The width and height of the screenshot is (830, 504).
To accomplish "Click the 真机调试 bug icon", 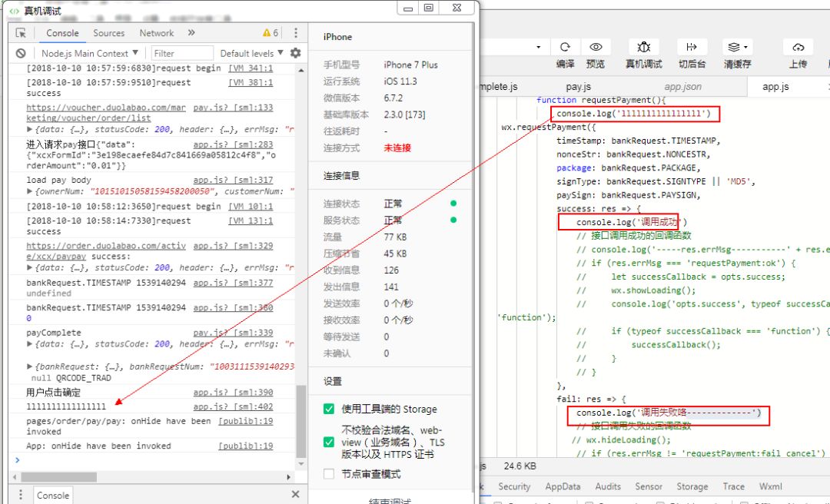I will point(644,47).
